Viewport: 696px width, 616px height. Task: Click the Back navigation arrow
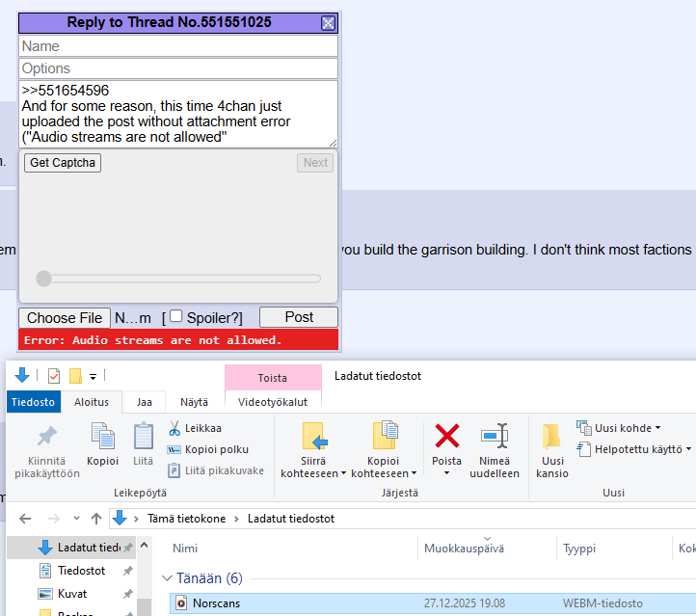[25, 519]
